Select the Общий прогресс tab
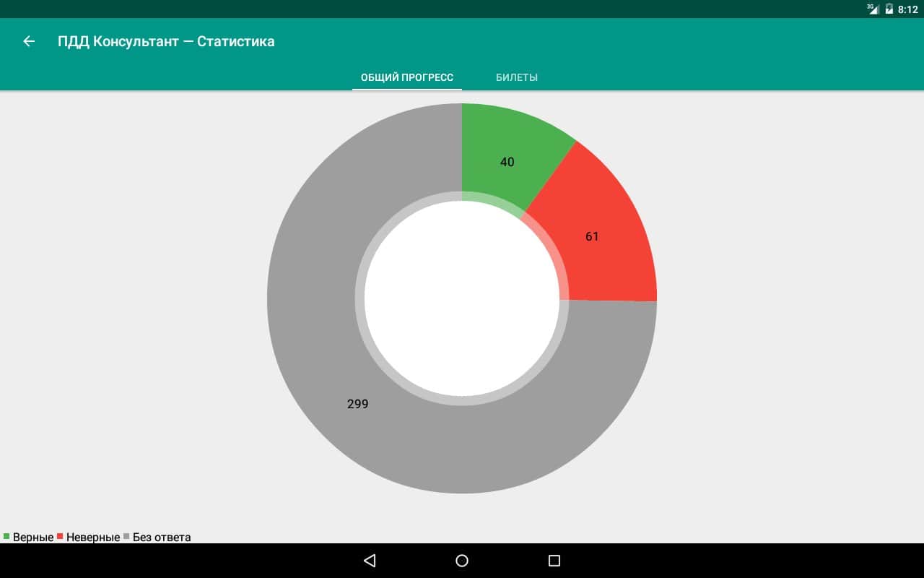 click(x=407, y=77)
